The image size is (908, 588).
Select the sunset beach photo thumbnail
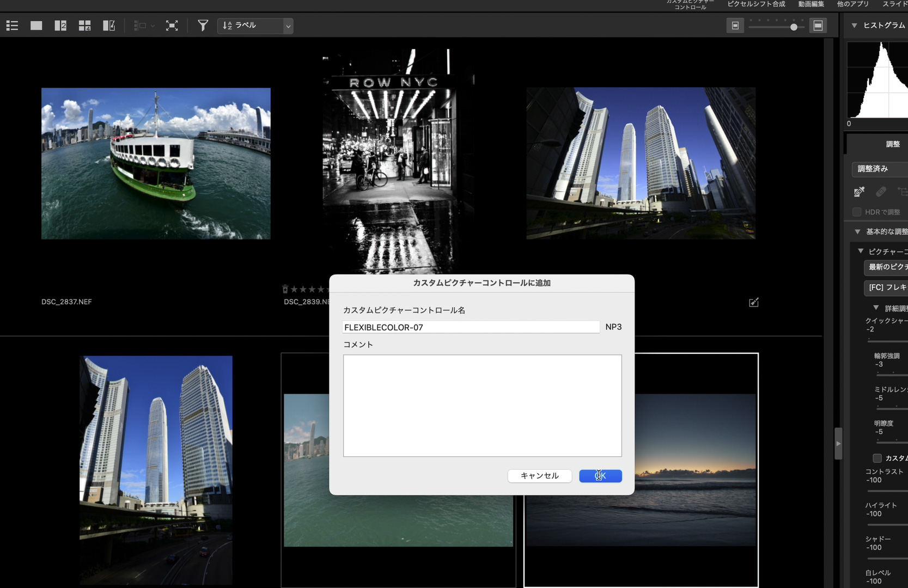pyautogui.click(x=696, y=470)
